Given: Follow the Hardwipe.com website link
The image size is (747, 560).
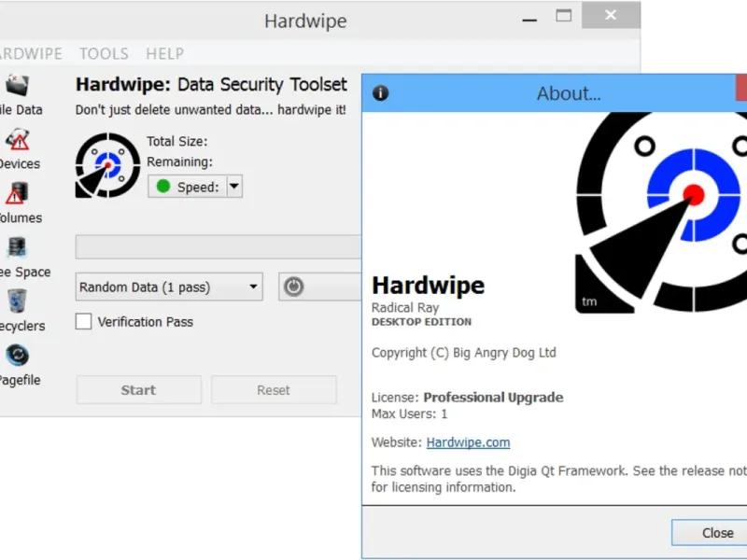Looking at the screenshot, I should click(x=468, y=442).
